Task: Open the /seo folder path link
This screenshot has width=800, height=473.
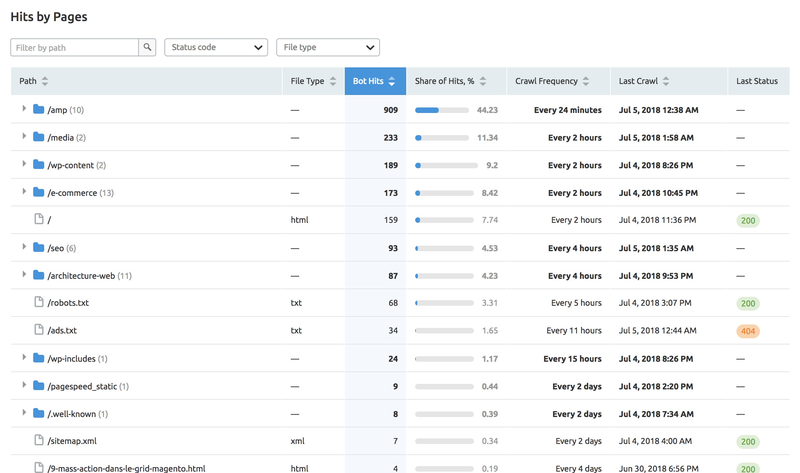Action: [x=55, y=248]
